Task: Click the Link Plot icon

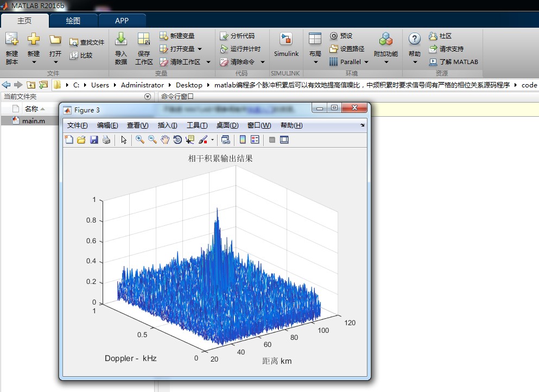Action: point(225,140)
